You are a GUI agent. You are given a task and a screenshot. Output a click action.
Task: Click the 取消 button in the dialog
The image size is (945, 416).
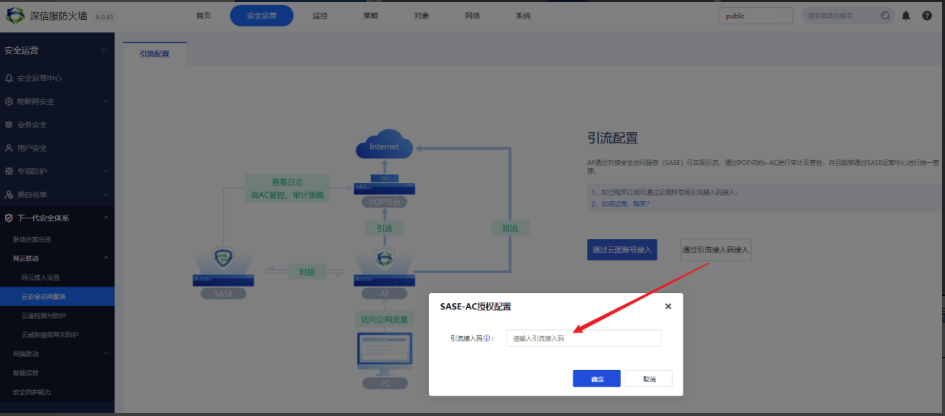pos(648,379)
